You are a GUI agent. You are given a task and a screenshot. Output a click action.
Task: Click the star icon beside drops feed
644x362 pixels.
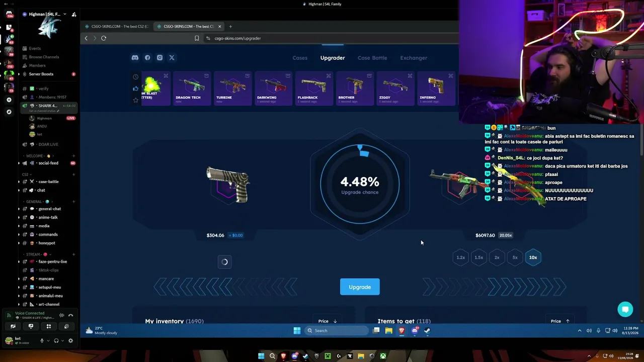point(135,100)
